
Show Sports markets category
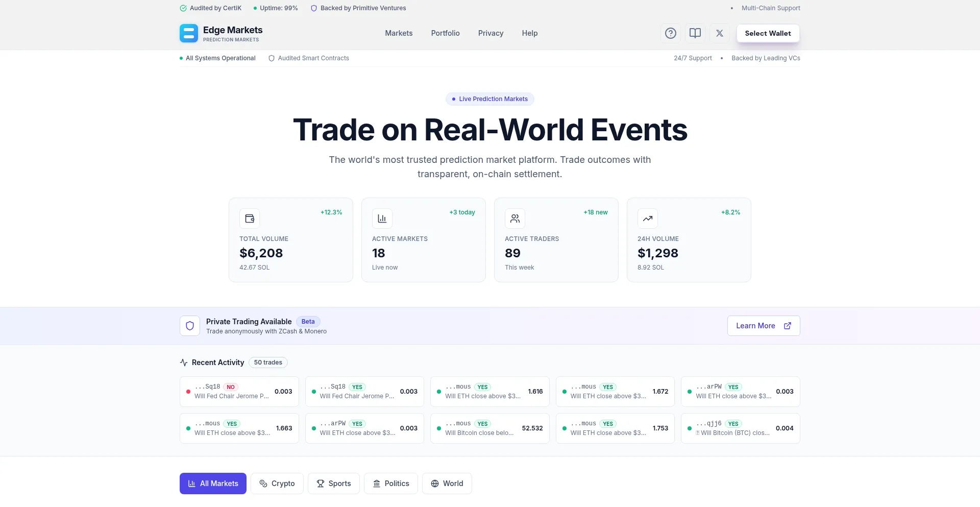click(333, 484)
